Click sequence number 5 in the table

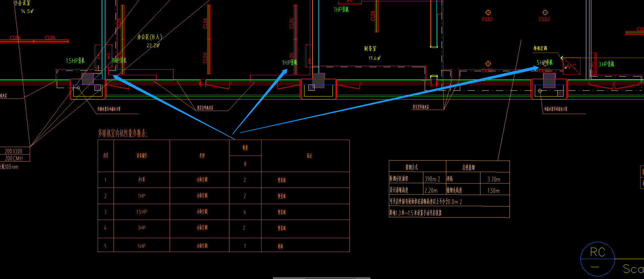105,246
